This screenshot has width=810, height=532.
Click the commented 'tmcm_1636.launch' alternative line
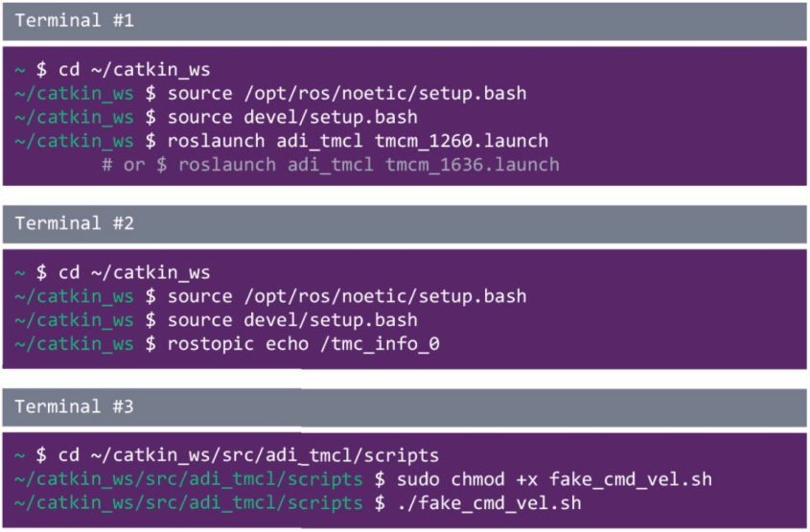pyautogui.click(x=331, y=165)
